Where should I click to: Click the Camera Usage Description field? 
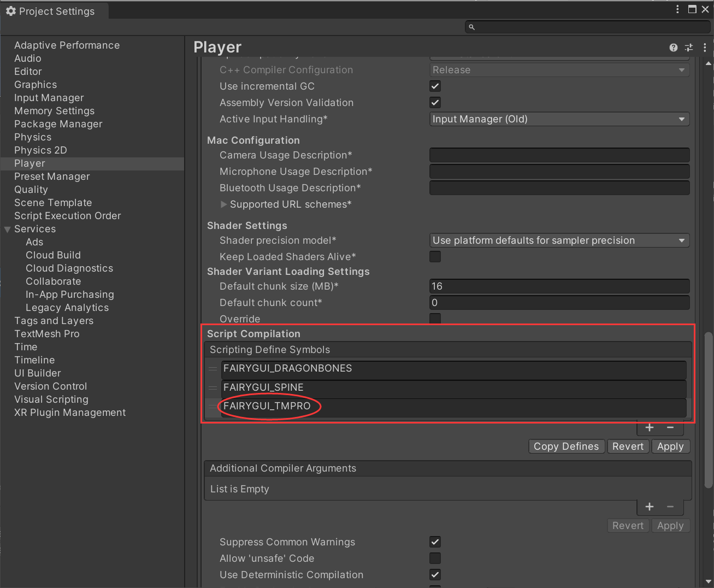click(559, 155)
